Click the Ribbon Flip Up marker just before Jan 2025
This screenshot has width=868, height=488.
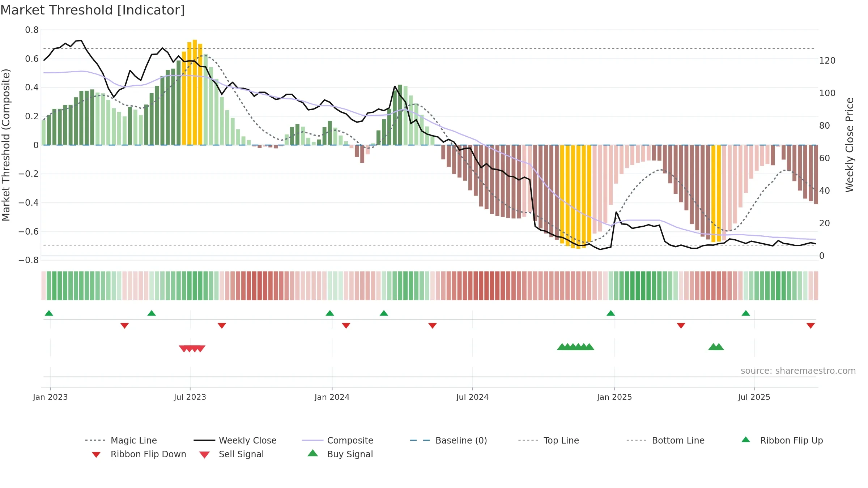point(610,313)
